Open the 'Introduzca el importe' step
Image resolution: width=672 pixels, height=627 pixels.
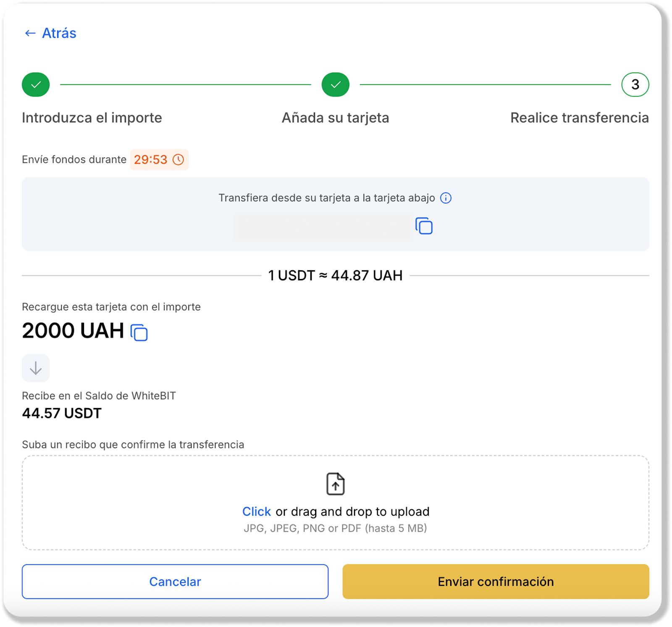click(x=92, y=118)
